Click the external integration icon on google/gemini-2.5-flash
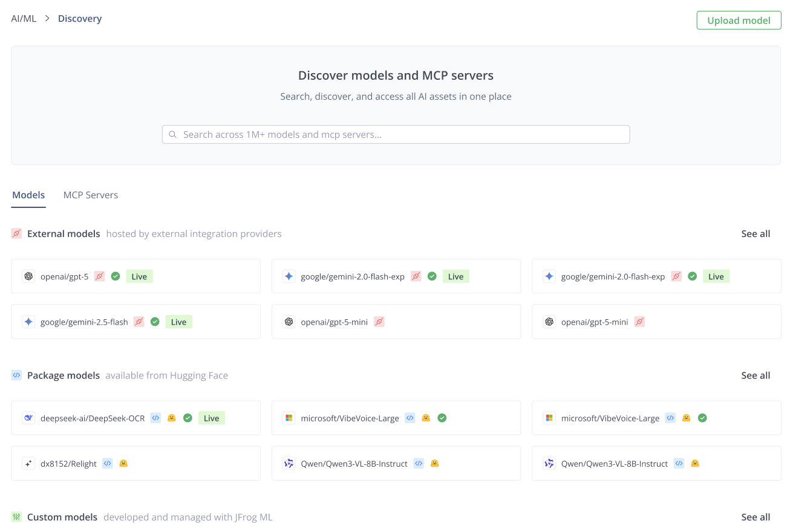This screenshot has width=790, height=532. (x=139, y=322)
